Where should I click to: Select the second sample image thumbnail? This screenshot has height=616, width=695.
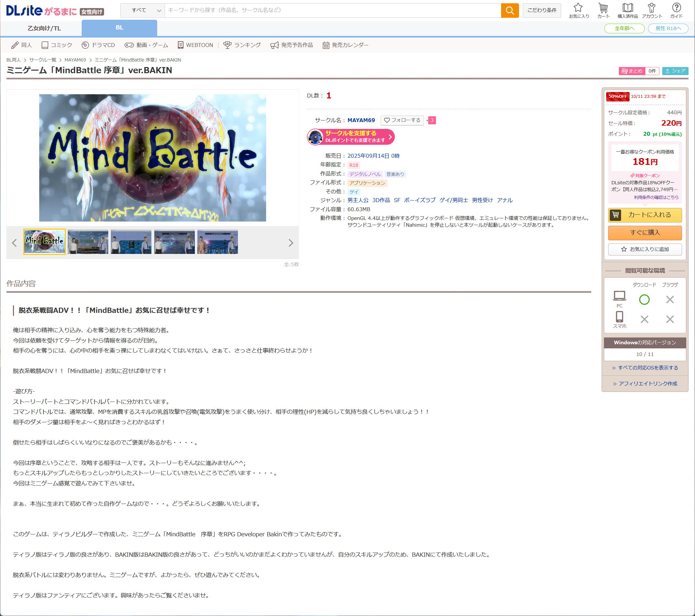(x=88, y=242)
